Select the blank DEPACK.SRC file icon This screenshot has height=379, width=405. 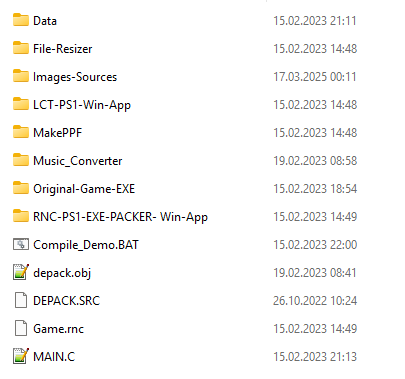pyautogui.click(x=21, y=300)
